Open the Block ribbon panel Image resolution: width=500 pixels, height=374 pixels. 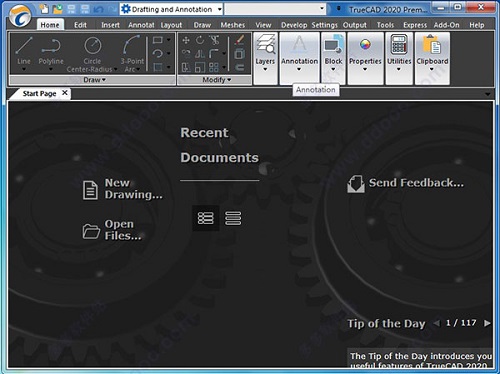[x=333, y=58]
